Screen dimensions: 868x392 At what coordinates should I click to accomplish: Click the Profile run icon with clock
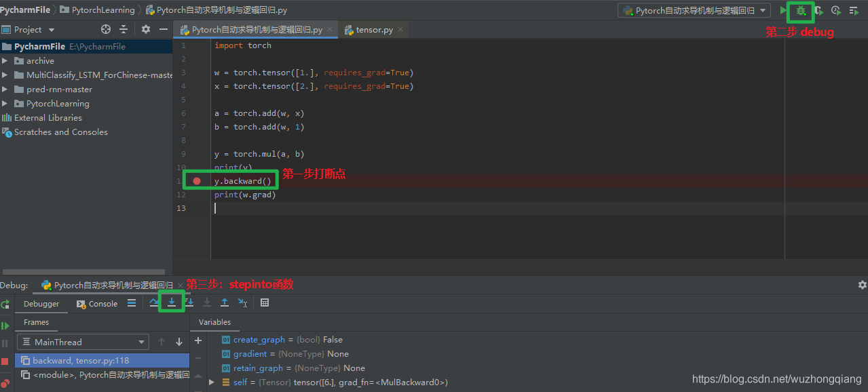tap(836, 11)
